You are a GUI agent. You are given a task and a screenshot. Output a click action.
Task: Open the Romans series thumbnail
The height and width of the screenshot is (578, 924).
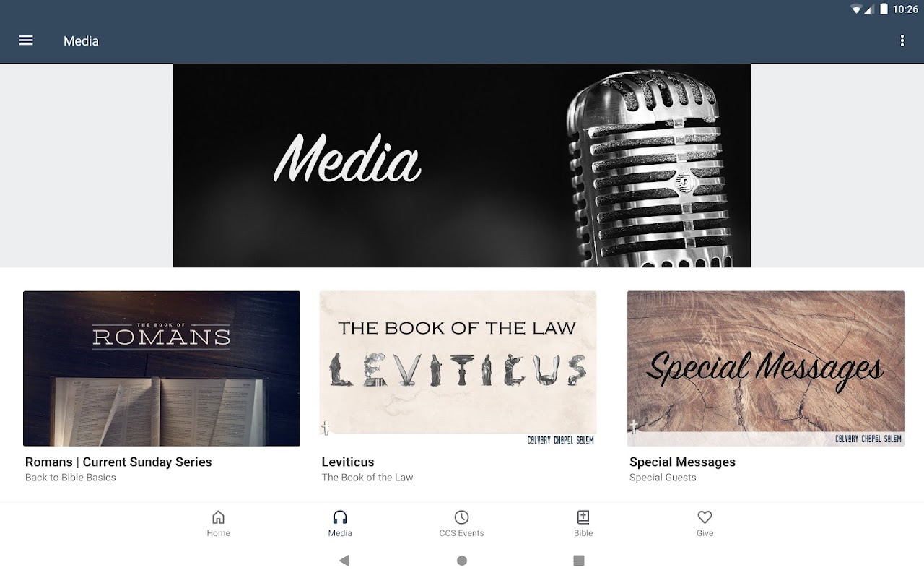pyautogui.click(x=162, y=368)
